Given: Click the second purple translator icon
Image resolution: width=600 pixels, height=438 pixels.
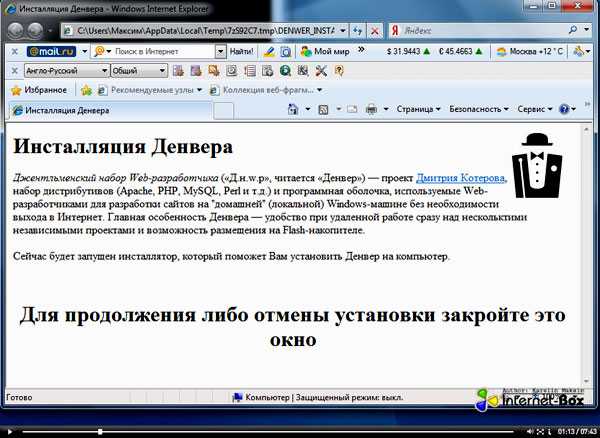Looking at the screenshot, I should click(196, 71).
